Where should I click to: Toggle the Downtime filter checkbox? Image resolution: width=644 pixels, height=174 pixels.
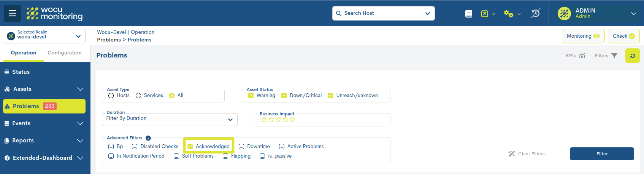(x=241, y=147)
